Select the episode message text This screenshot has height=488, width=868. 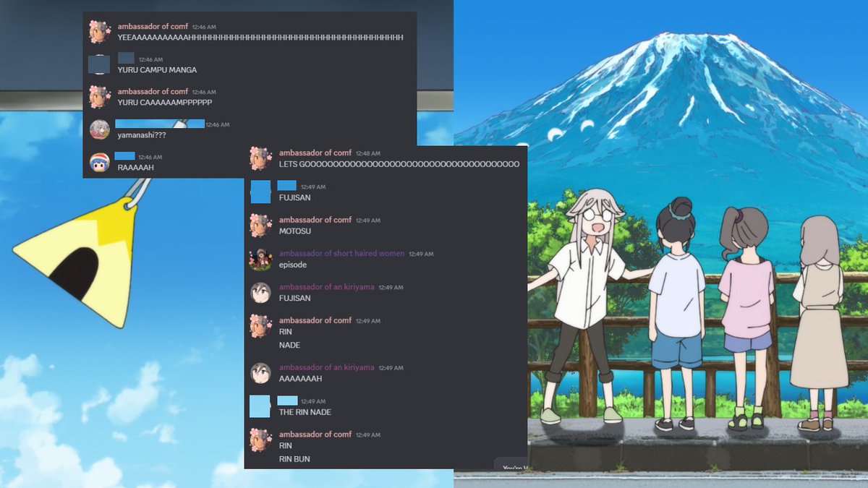click(293, 265)
